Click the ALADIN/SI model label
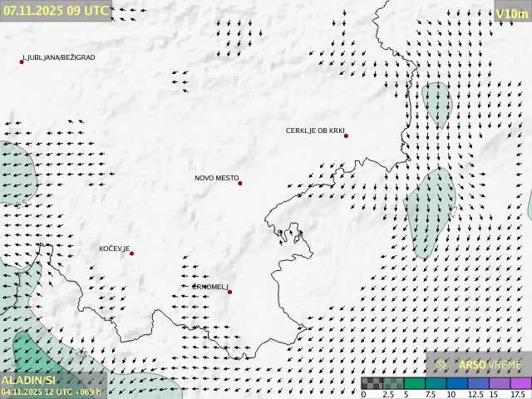The image size is (532, 399). point(28,380)
